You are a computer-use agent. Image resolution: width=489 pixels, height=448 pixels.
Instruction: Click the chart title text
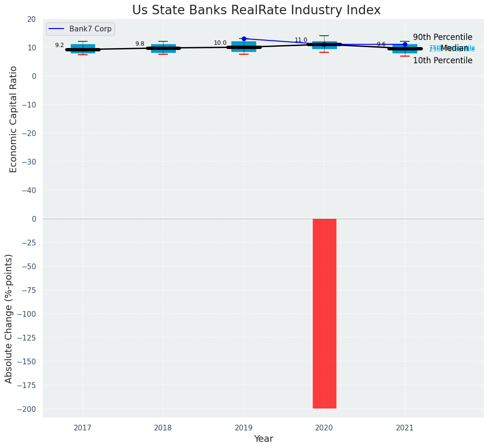256,10
